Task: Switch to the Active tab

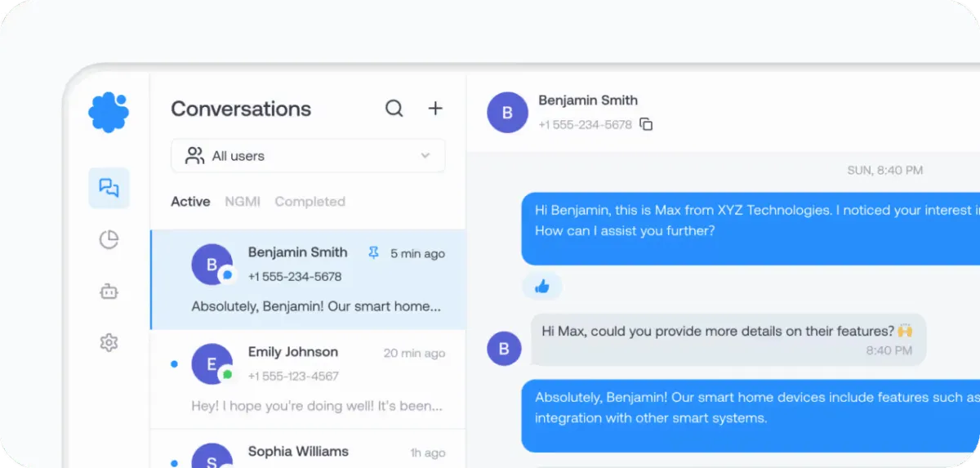Action: click(x=190, y=202)
